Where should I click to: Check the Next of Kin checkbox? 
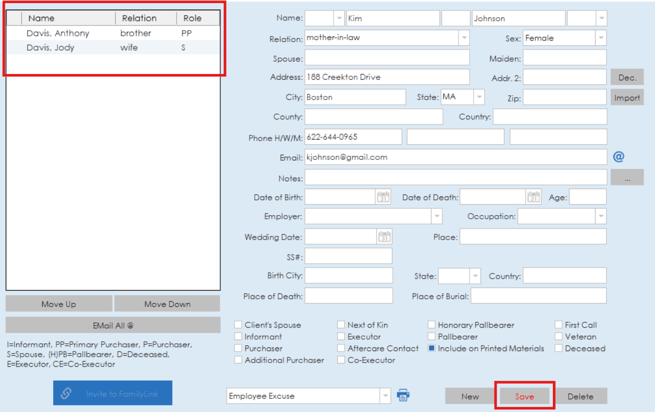click(340, 325)
